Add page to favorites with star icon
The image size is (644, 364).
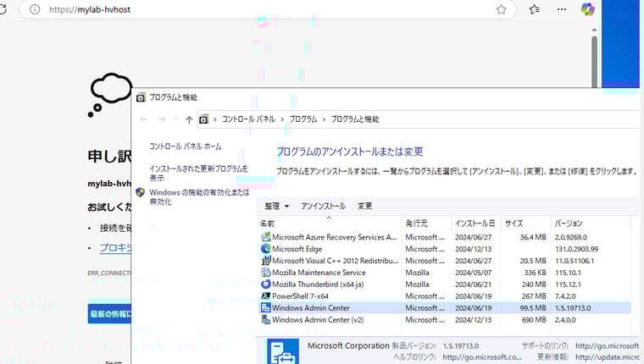tap(501, 9)
